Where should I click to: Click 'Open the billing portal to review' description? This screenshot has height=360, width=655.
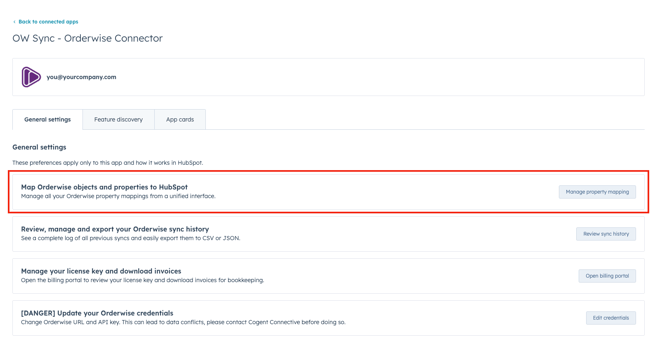click(142, 280)
